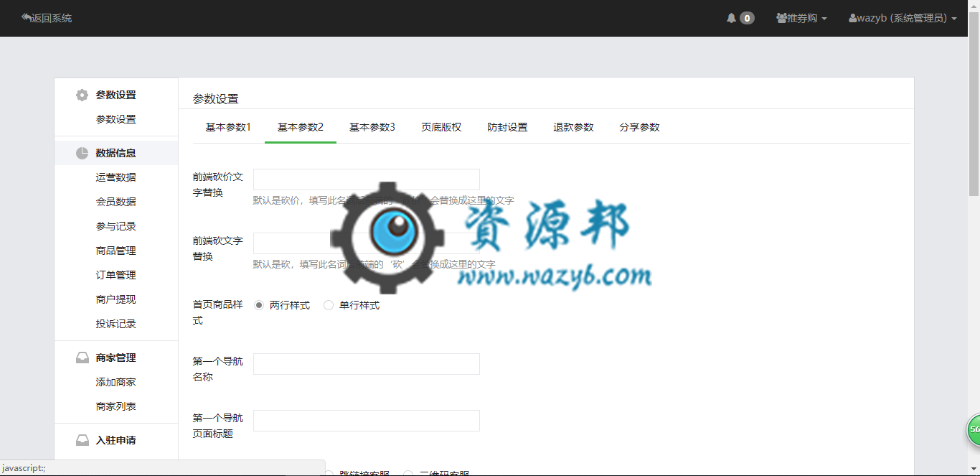The image size is (980, 476).
Task: Click the 前端砍价文字替换 input field
Action: 367,179
